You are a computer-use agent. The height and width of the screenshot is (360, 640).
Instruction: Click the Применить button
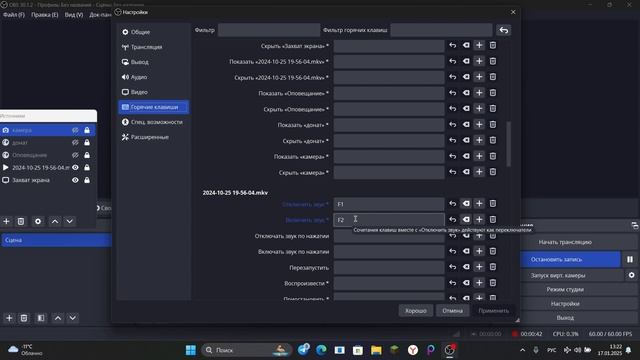(493, 311)
